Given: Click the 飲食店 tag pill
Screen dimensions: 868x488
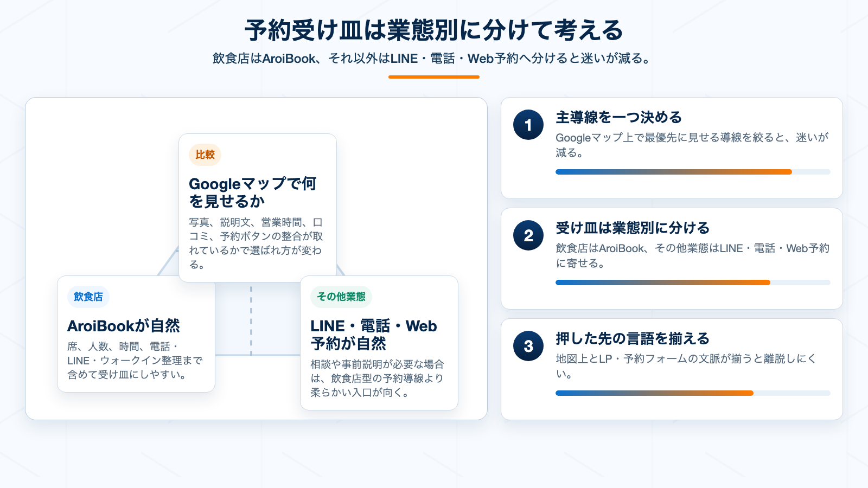Looking at the screenshot, I should tap(88, 297).
